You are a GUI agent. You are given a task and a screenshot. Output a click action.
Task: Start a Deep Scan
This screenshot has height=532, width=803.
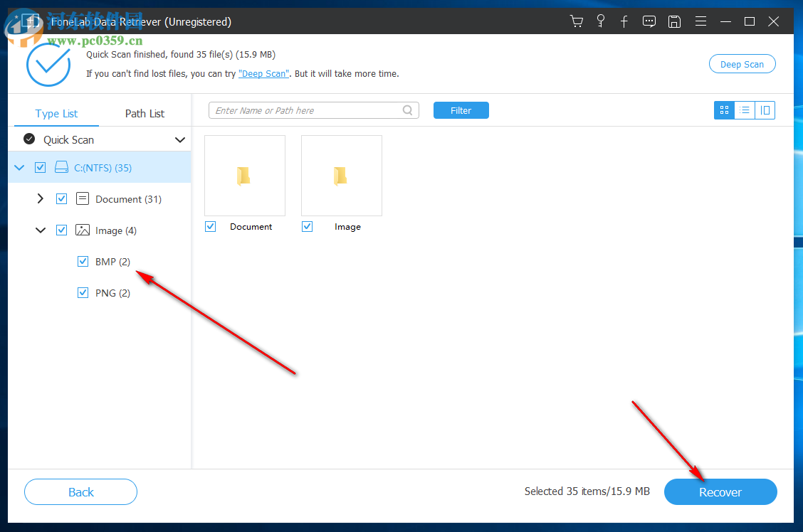point(742,63)
